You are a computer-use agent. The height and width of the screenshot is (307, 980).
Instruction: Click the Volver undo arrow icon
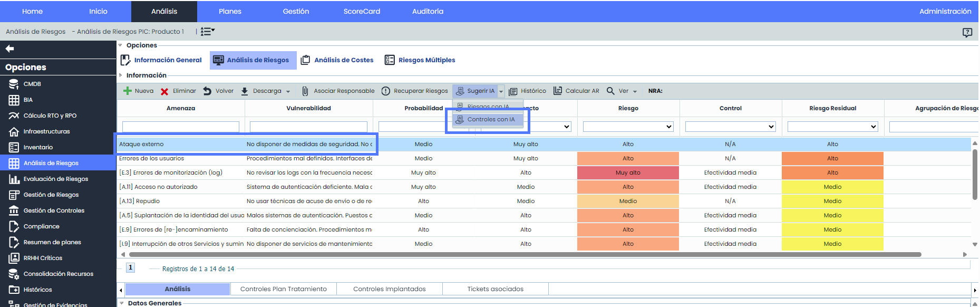click(207, 91)
